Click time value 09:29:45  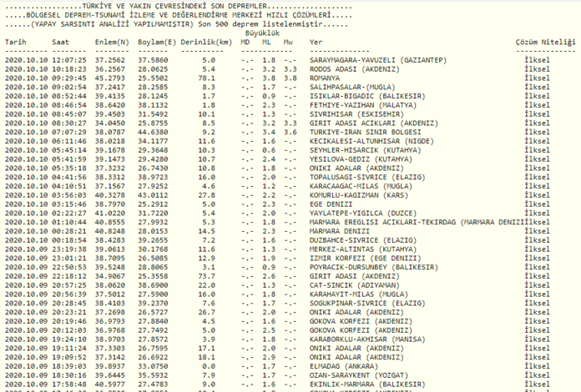pos(69,78)
